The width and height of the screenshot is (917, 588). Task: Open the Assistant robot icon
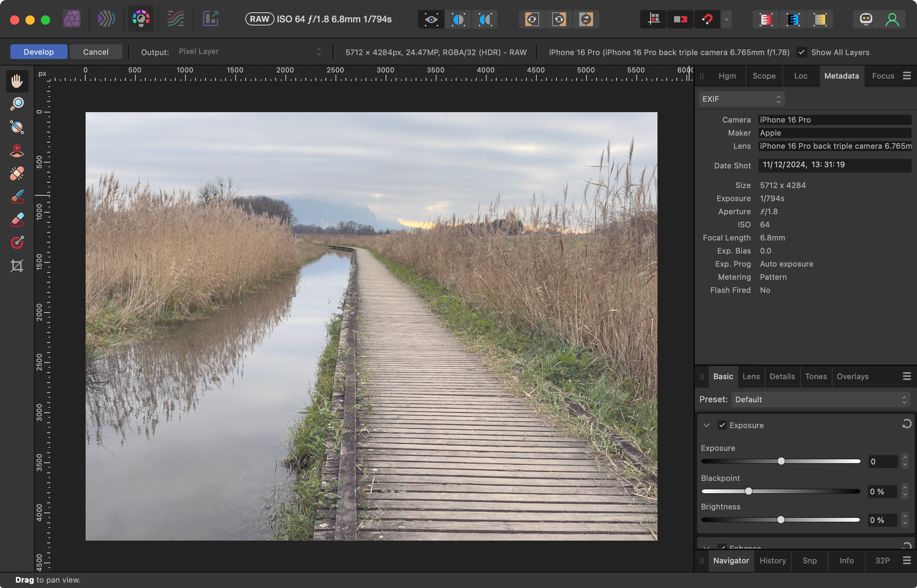(x=866, y=19)
